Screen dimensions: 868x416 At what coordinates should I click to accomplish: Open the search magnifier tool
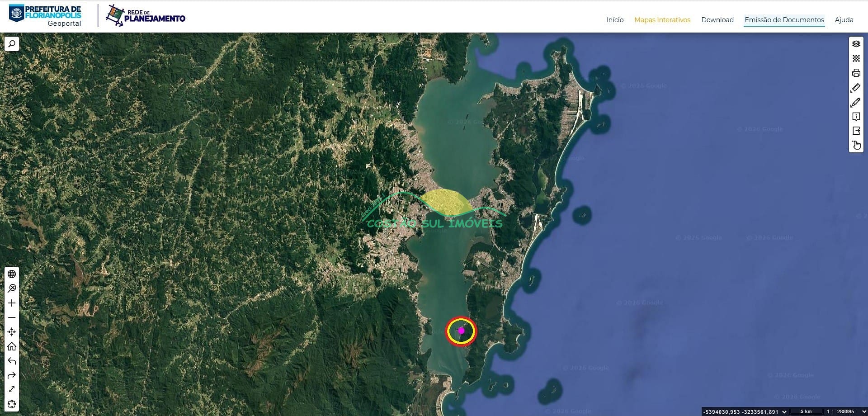[x=12, y=44]
